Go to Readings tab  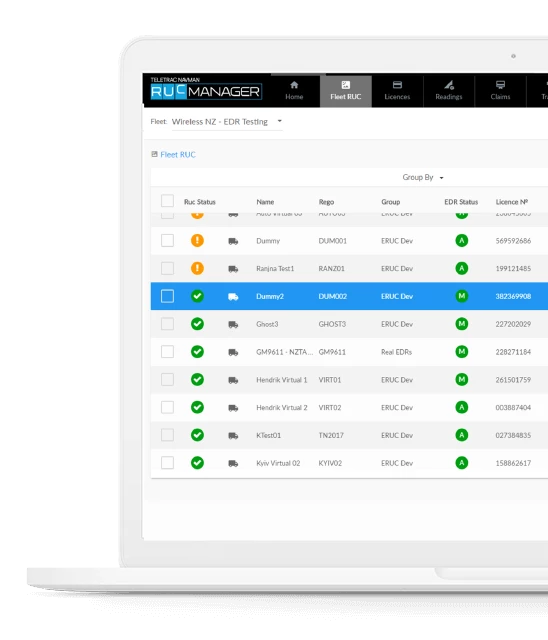tap(448, 91)
